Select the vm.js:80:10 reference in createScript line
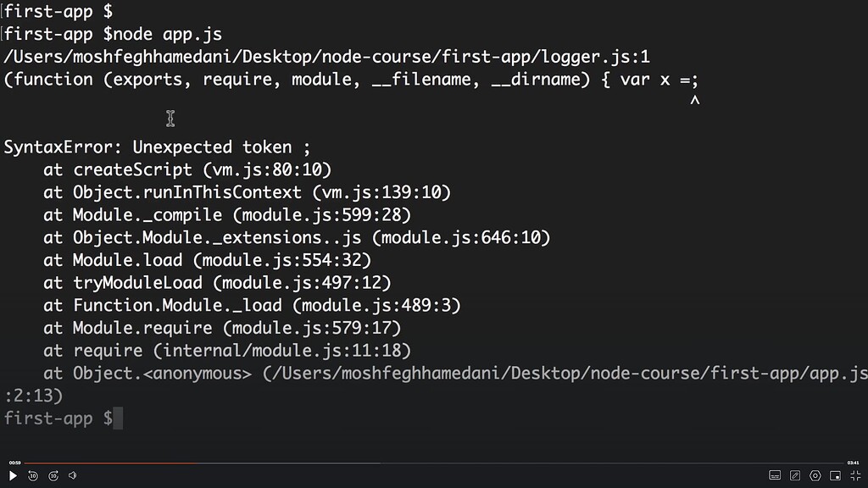The width and height of the screenshot is (868, 488). click(x=271, y=169)
